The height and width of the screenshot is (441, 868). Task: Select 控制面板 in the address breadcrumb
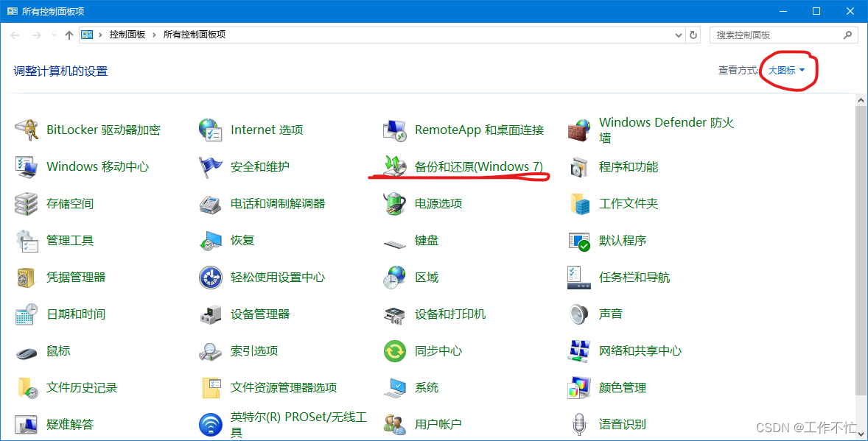coord(127,35)
